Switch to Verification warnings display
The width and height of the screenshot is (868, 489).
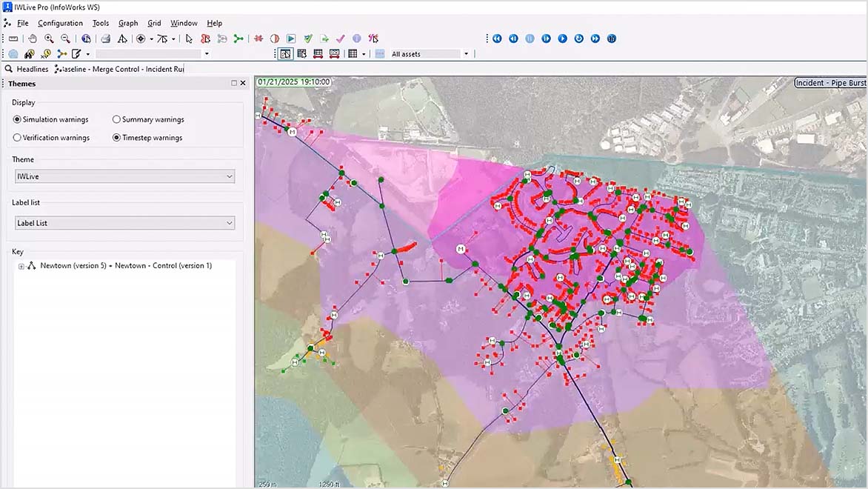pyautogui.click(x=16, y=137)
